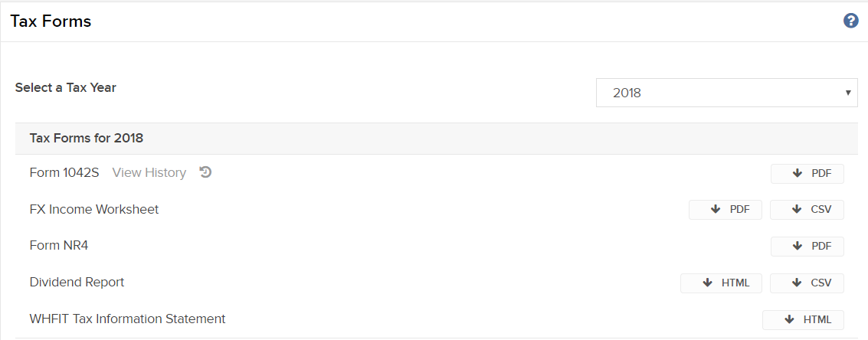The height and width of the screenshot is (340, 868).
Task: Select the Dividend Report row label
Action: pos(77,282)
